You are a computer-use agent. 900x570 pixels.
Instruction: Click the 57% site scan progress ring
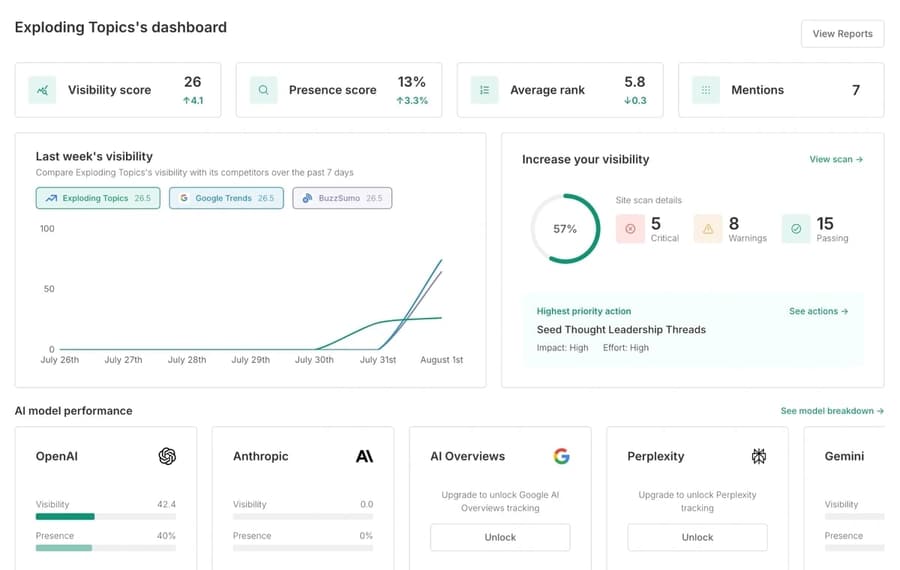click(565, 229)
